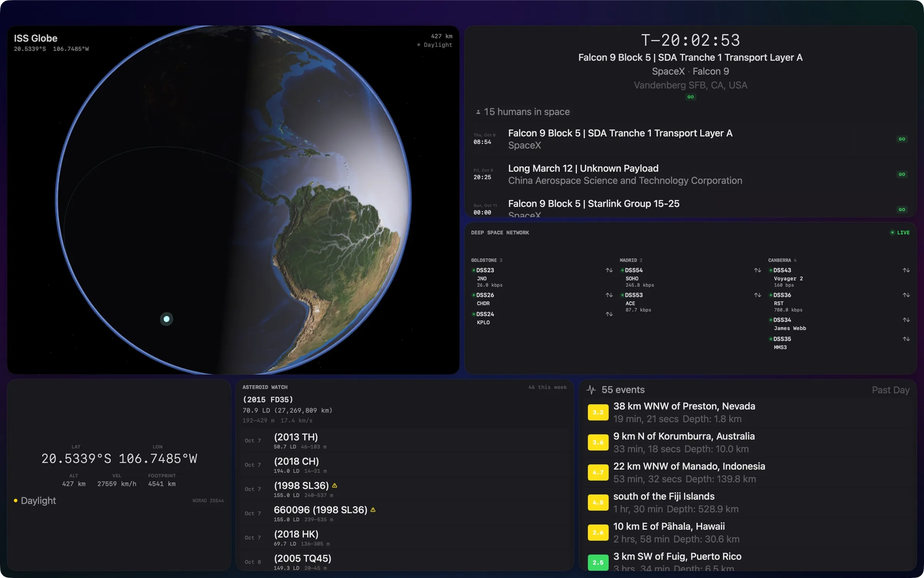Click the GO badge on the Long March 12 row

coord(902,174)
